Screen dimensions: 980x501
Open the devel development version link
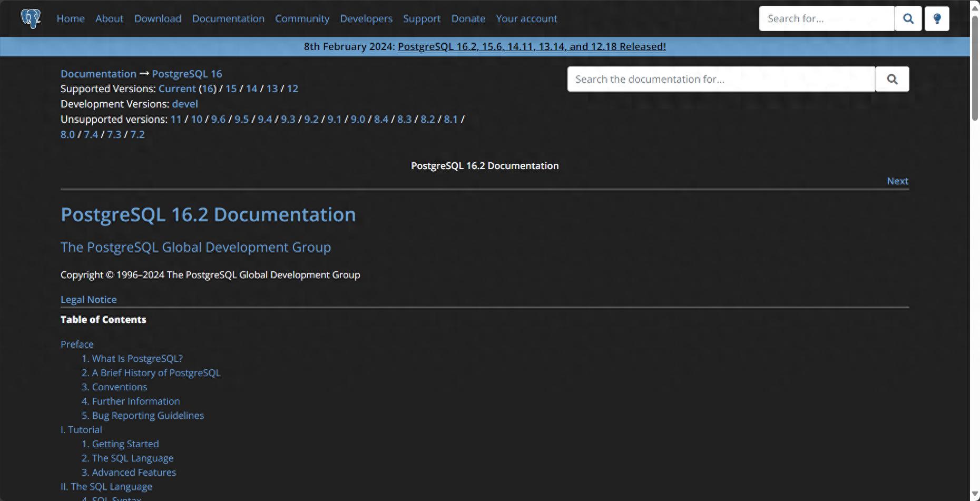click(185, 104)
